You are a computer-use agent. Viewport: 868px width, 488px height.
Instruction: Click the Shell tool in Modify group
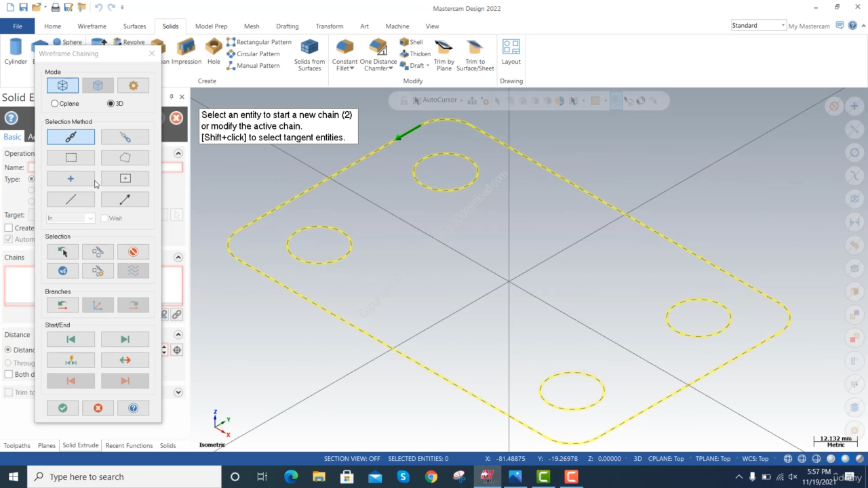[x=411, y=42]
